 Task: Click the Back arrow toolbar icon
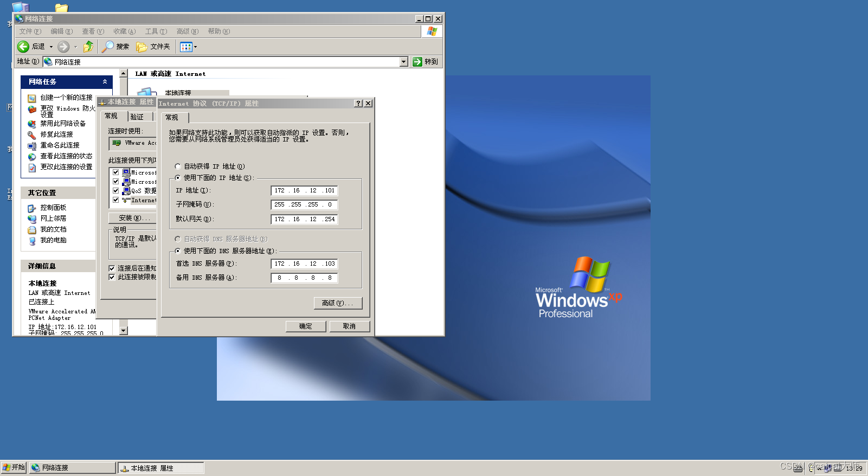point(23,47)
